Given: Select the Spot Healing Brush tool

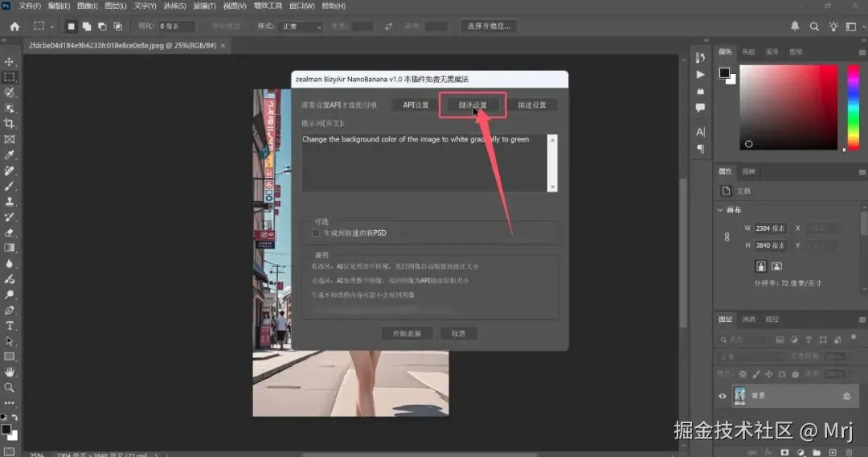Looking at the screenshot, I should coord(10,171).
